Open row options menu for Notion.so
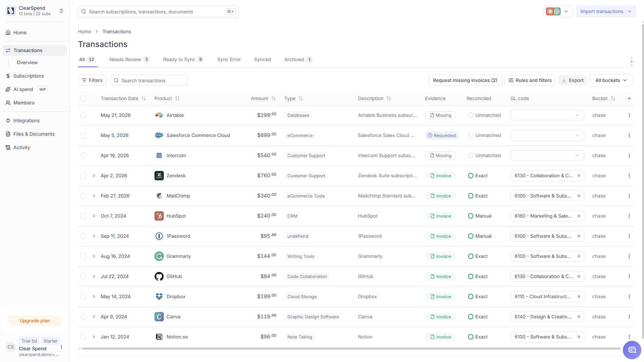The image size is (644, 362). [629, 337]
